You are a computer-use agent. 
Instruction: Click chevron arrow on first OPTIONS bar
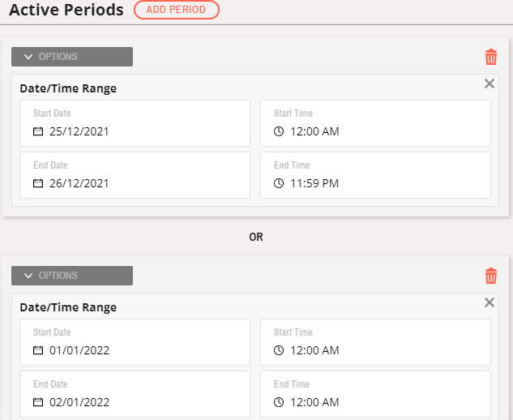(x=28, y=57)
